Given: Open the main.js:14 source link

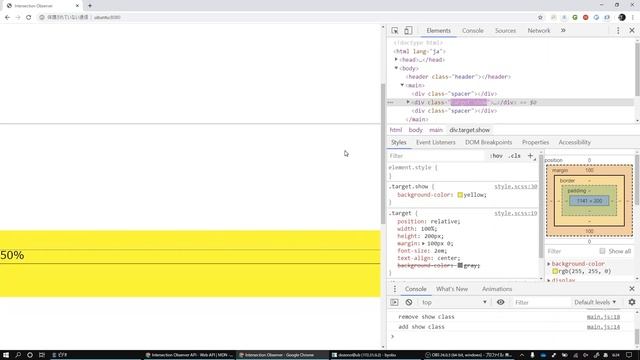Looking at the screenshot, I should tap(603, 327).
